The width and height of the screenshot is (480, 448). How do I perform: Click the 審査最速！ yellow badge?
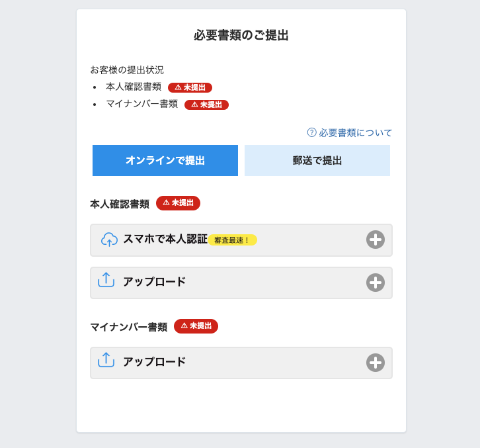click(232, 240)
